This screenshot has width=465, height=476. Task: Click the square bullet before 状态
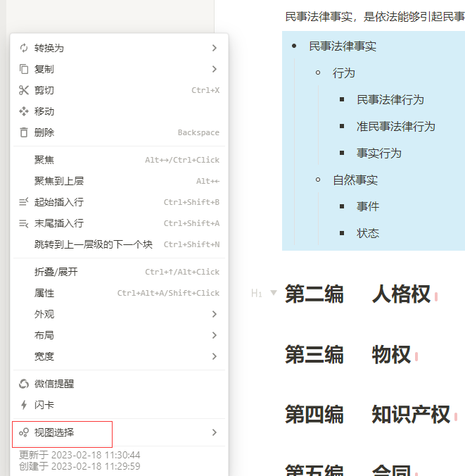(342, 233)
